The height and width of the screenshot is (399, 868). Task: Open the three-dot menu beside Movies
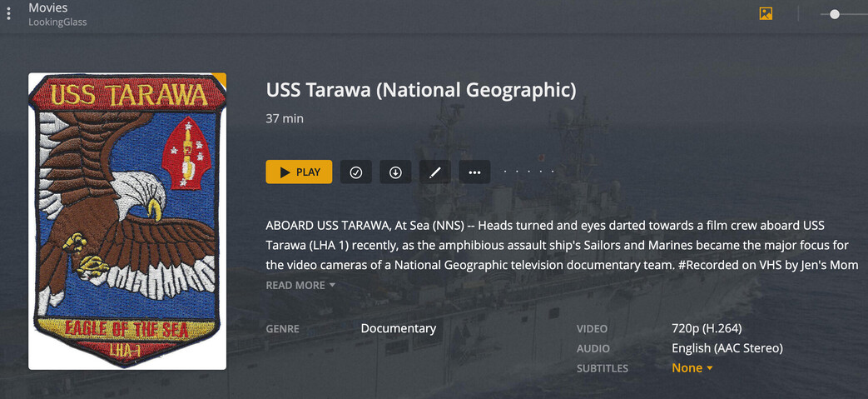tap(8, 14)
